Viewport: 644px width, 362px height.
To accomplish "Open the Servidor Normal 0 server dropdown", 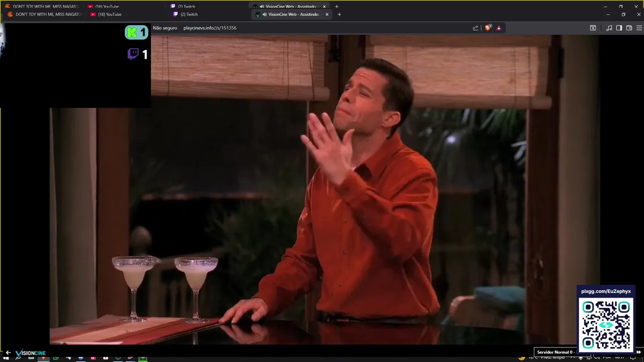I will point(555,352).
